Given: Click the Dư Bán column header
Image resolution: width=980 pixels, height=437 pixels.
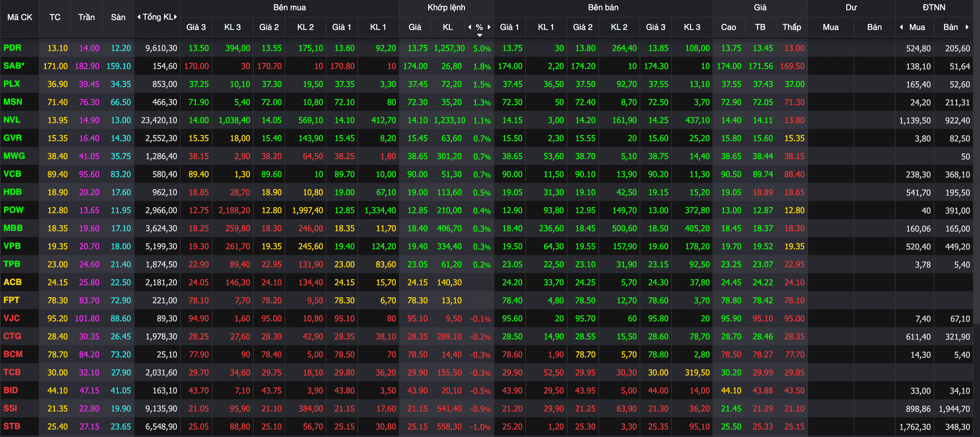Looking at the screenshot, I should tap(874, 27).
